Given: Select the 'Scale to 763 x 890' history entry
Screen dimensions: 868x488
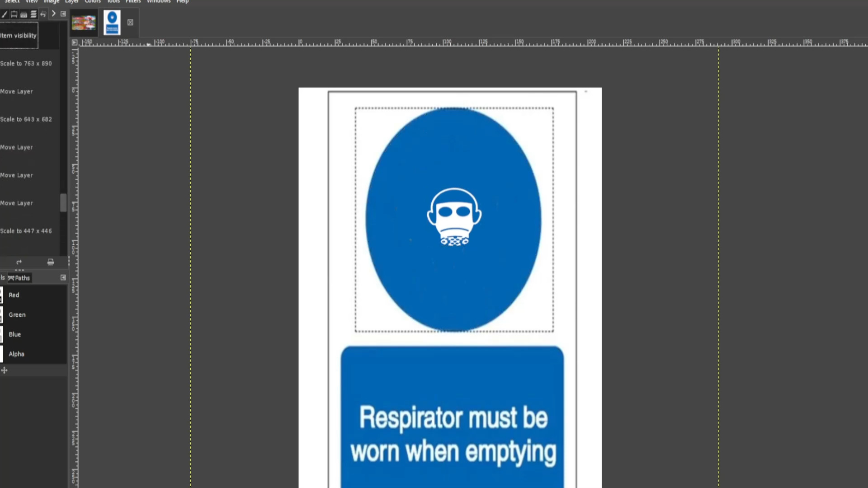Looking at the screenshot, I should point(30,64).
